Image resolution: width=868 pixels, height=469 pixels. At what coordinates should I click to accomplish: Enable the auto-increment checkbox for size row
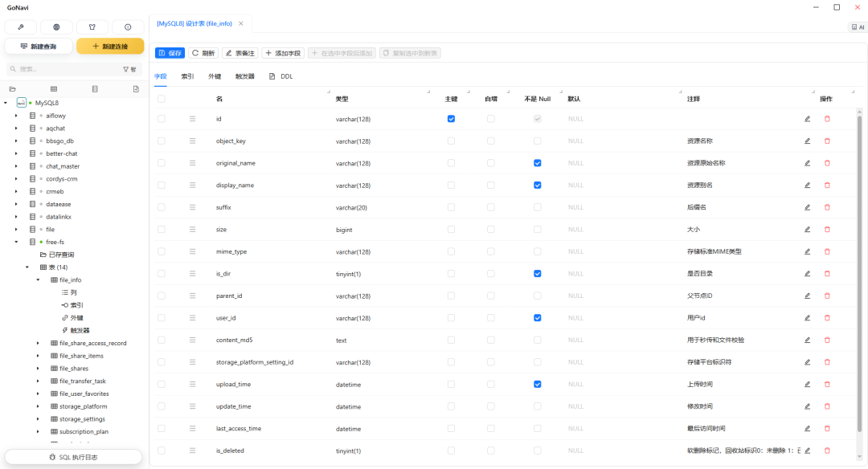[x=491, y=230]
